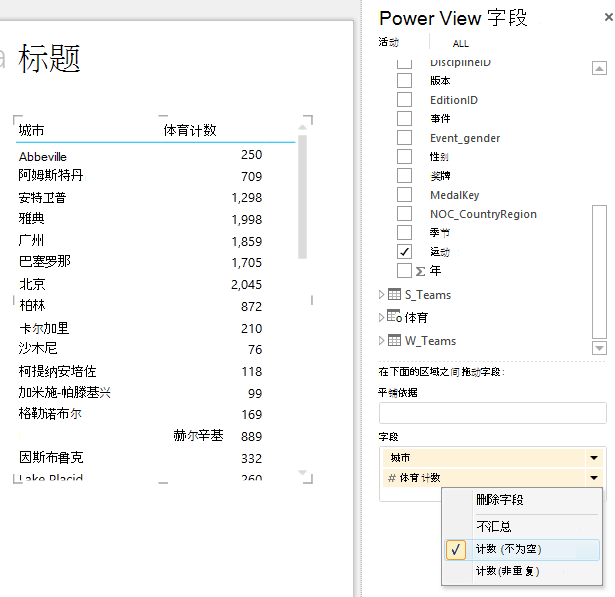
Task: Click the 平铺依据 drop area box
Action: tap(493, 413)
